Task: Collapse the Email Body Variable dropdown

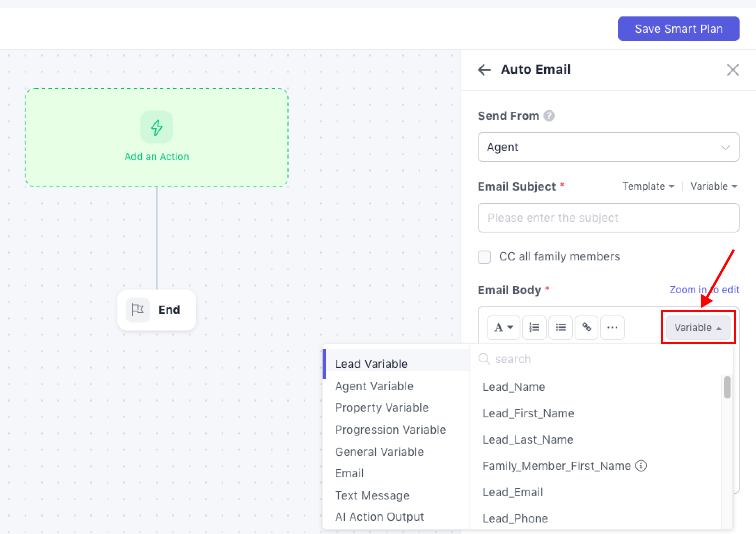Action: (697, 327)
